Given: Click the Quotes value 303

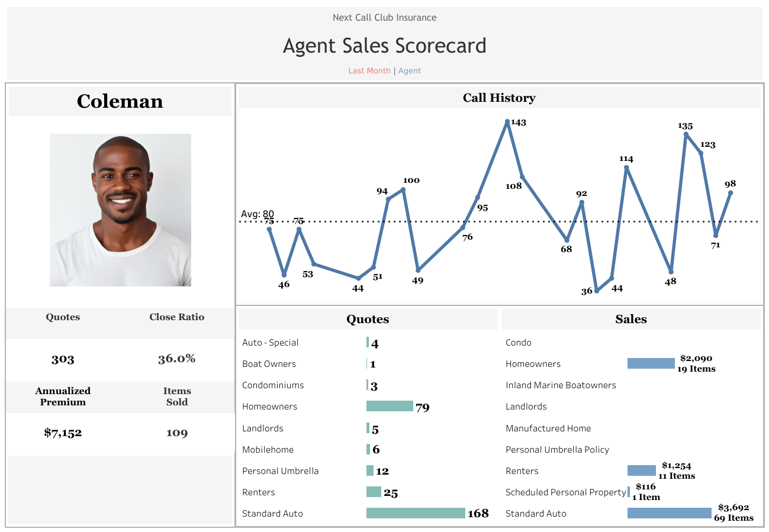Looking at the screenshot, I should pos(63,360).
